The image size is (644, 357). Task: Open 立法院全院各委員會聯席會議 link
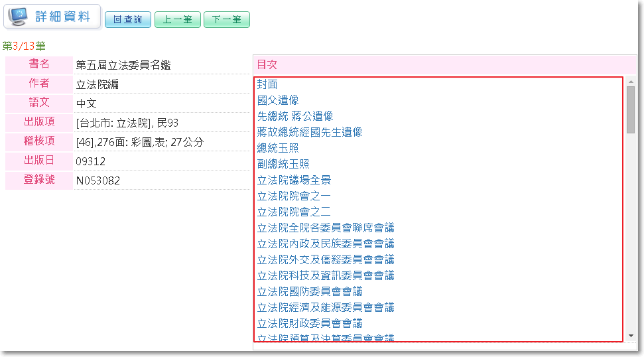point(326,228)
